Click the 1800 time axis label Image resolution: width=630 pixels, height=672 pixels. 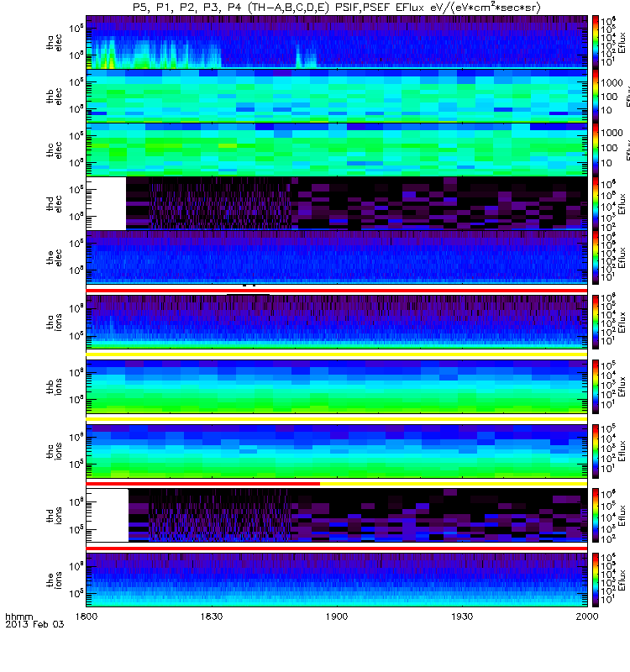tap(87, 617)
